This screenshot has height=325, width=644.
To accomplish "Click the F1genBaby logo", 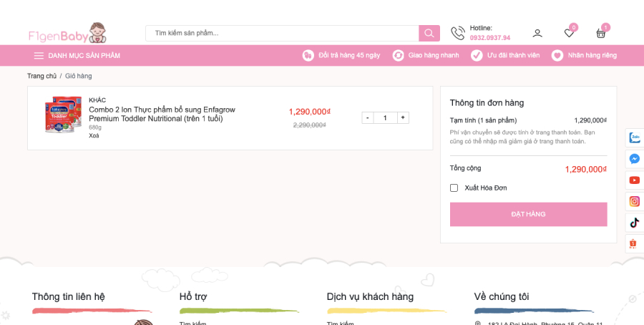I will 68,33.
